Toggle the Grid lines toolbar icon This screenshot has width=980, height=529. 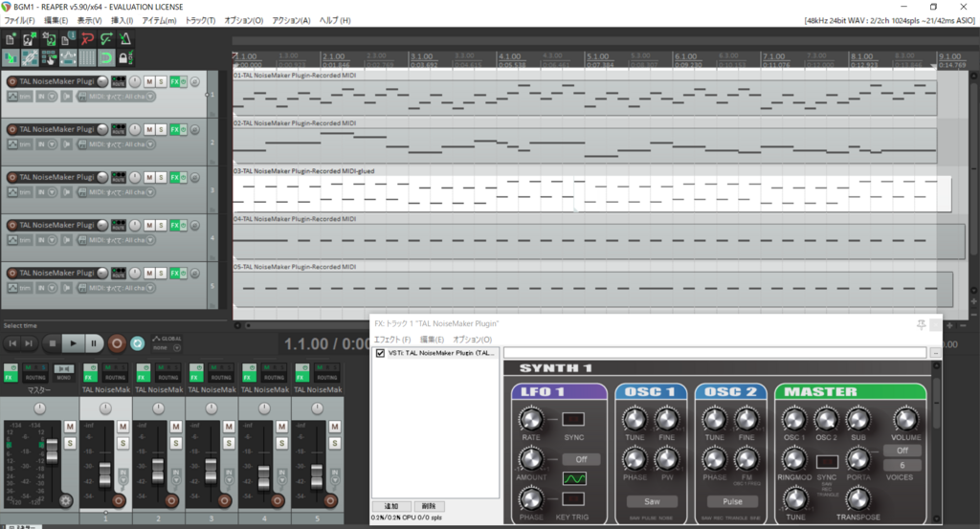pos(87,58)
